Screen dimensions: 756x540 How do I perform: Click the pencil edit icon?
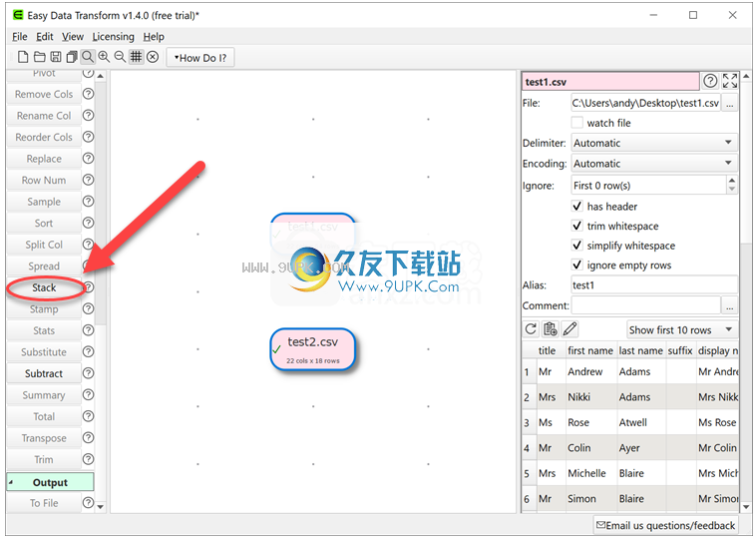(569, 329)
